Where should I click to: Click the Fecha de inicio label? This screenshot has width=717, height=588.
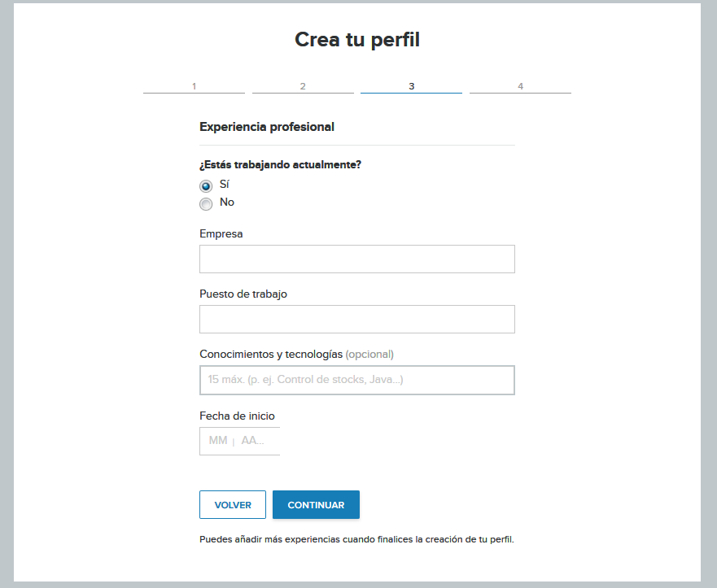click(237, 416)
